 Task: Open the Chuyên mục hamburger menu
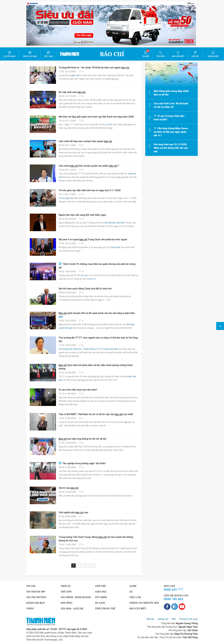(x=9, y=52)
